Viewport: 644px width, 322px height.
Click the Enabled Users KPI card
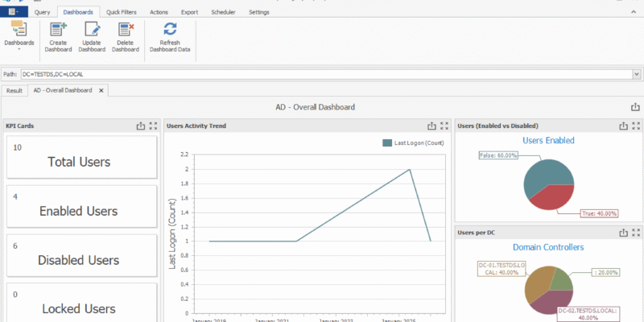click(x=82, y=206)
